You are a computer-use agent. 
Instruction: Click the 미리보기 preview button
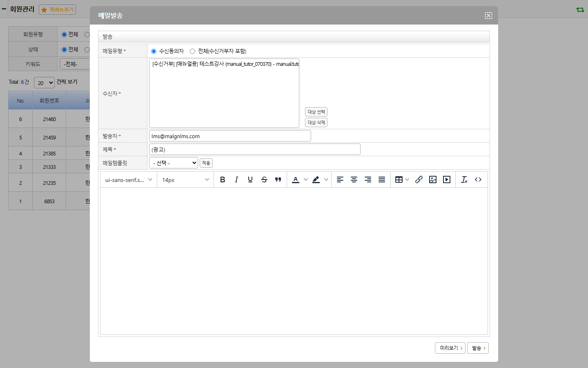click(450, 348)
